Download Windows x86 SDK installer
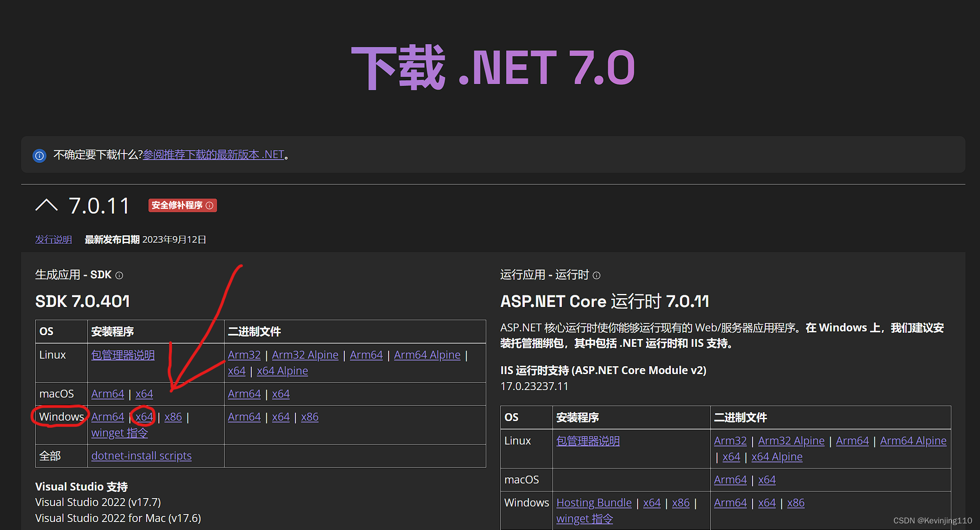Image resolution: width=980 pixels, height=530 pixels. [x=173, y=417]
